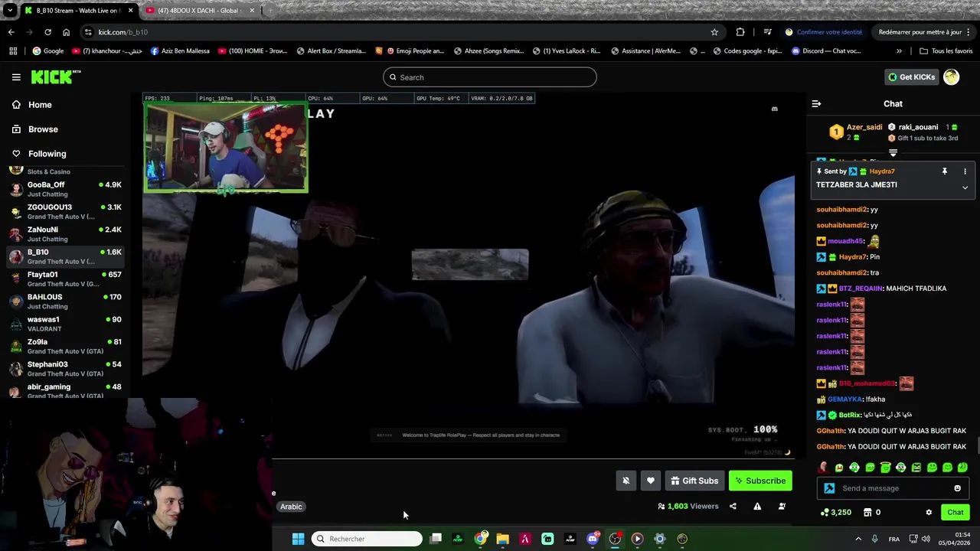Open BAHLOUS channel in following list
Image resolution: width=980 pixels, height=551 pixels.
[65, 301]
